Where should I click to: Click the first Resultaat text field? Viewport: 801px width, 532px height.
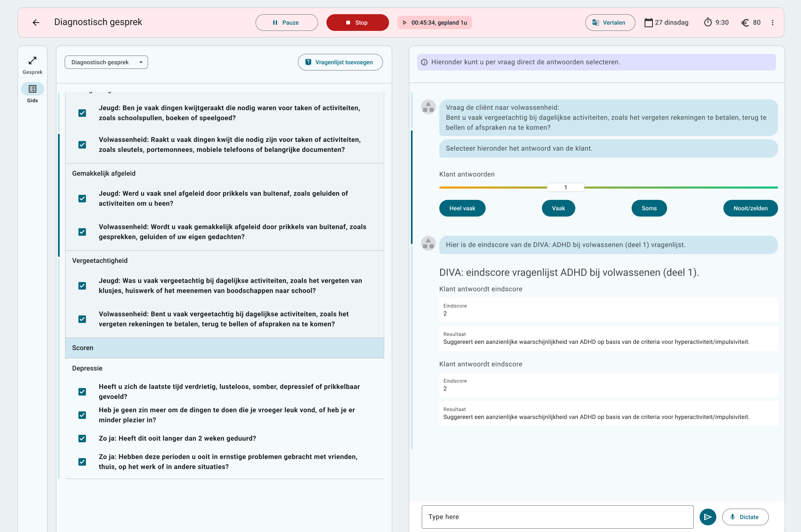pos(608,338)
